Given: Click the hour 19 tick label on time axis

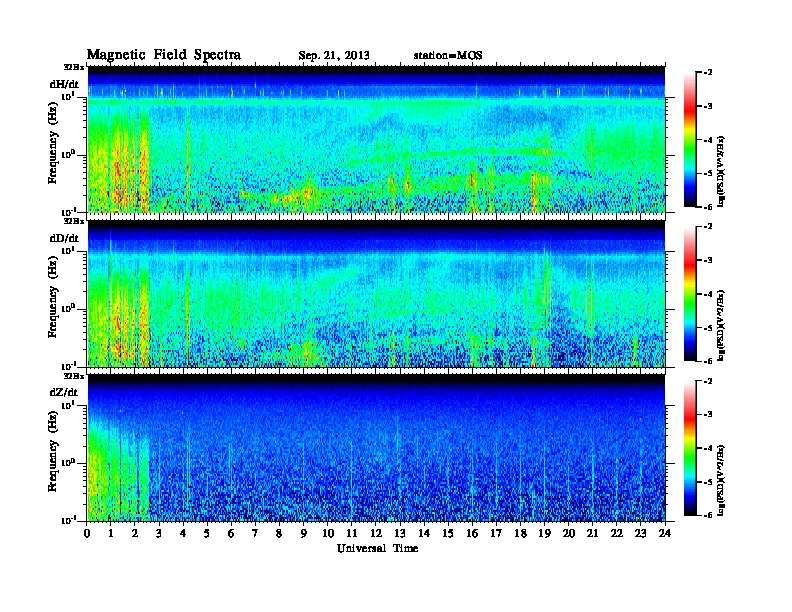Looking at the screenshot, I should pyautogui.click(x=544, y=534).
